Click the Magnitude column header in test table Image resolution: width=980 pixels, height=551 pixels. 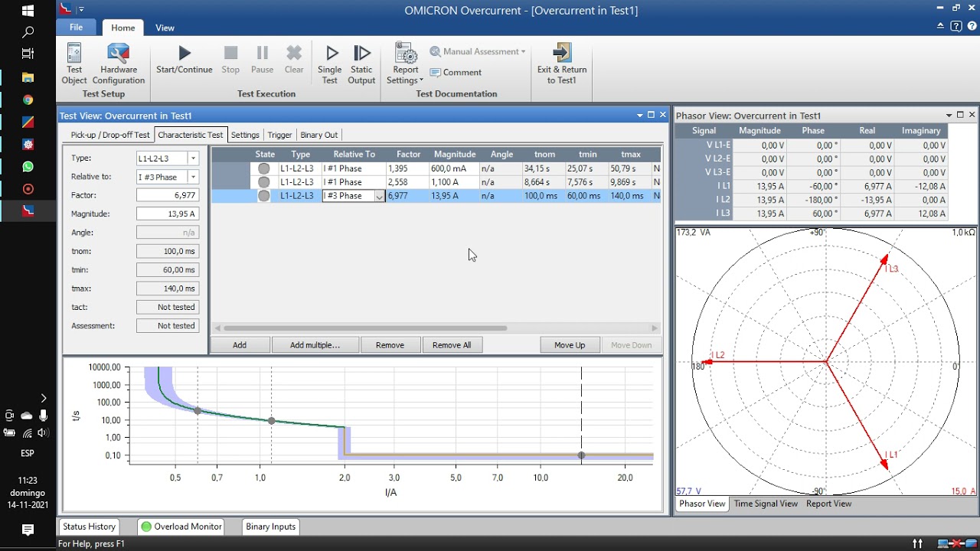[455, 154]
